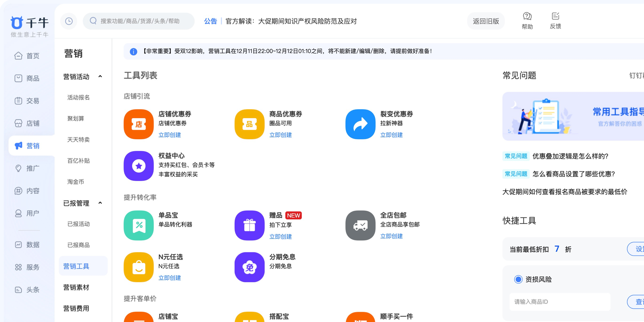The width and height of the screenshot is (644, 322).
Task: Click the 单品宝 green percent icon
Action: tap(139, 225)
